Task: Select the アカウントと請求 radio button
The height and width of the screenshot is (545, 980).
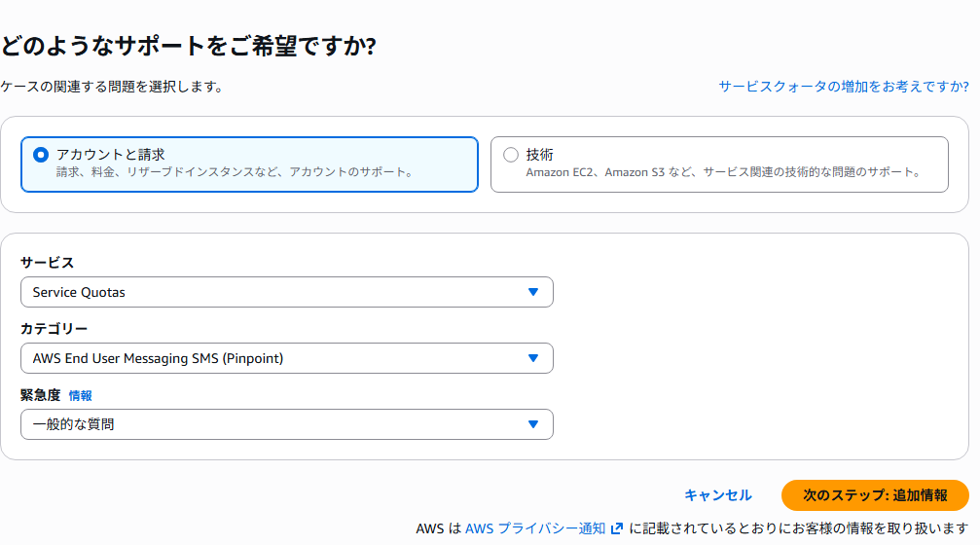Action: (40, 155)
